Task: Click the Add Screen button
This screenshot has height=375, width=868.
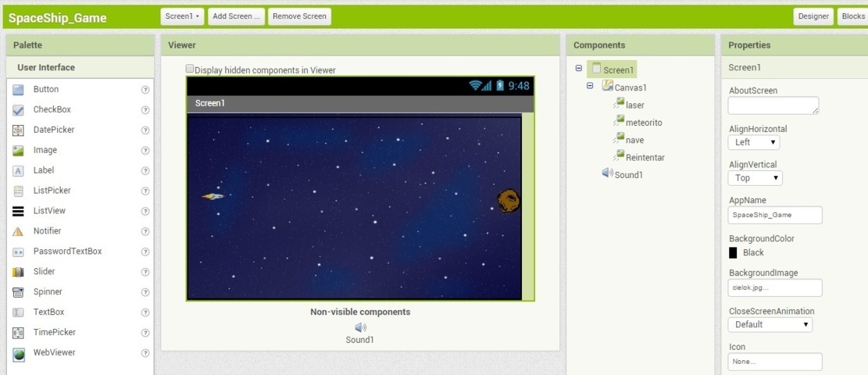Action: [x=236, y=16]
